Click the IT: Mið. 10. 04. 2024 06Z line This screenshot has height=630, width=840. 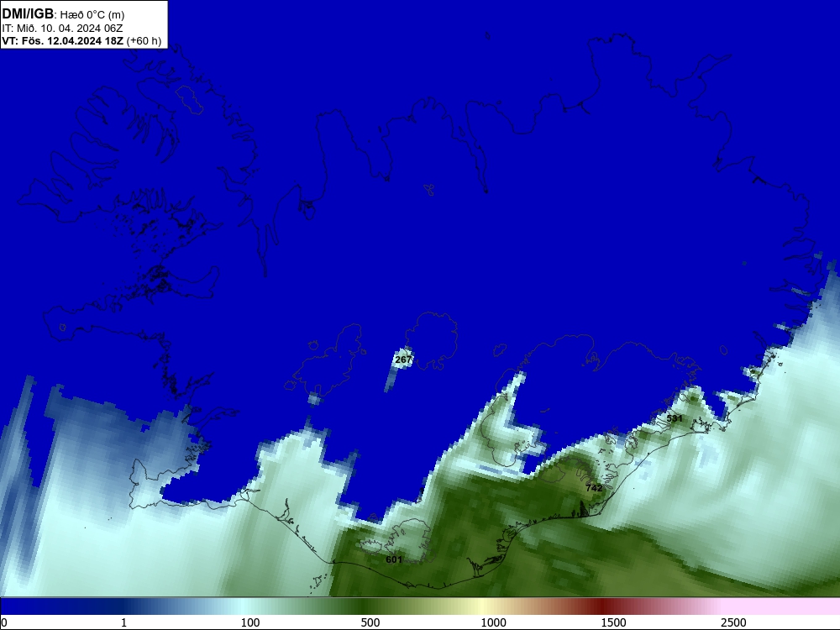click(63, 29)
